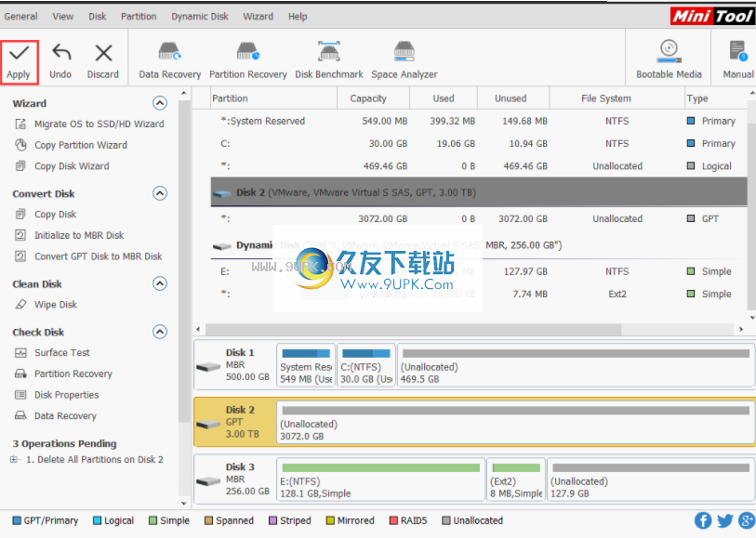
Task: Click Convert GPT Disk to MBR Disk link
Action: pos(99,256)
